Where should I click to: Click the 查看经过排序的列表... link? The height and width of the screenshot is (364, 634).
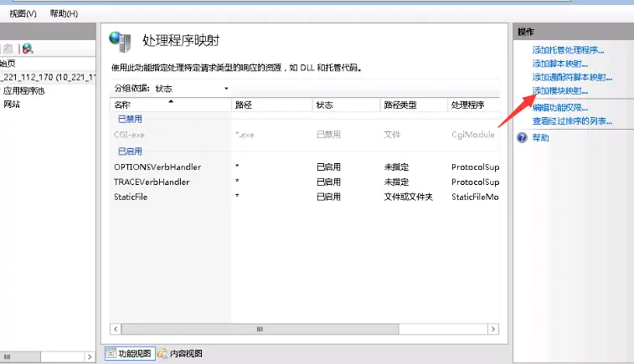[x=572, y=120]
